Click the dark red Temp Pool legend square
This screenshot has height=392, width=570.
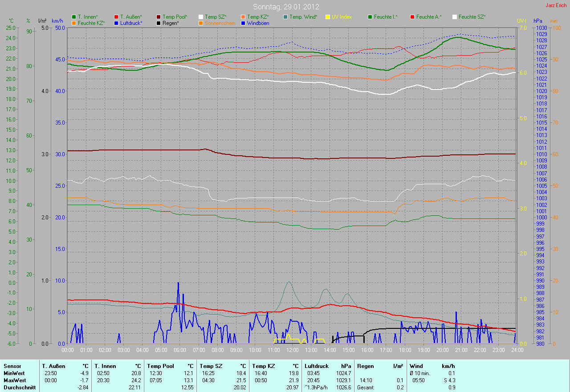[159, 17]
